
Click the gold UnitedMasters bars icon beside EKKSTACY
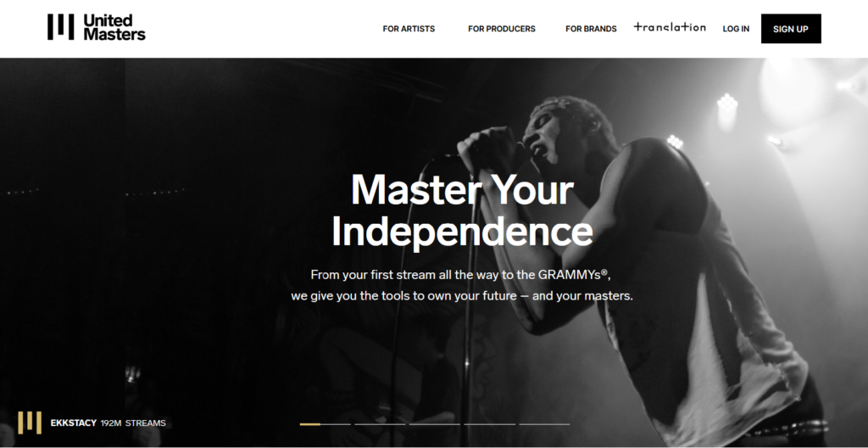(x=30, y=423)
